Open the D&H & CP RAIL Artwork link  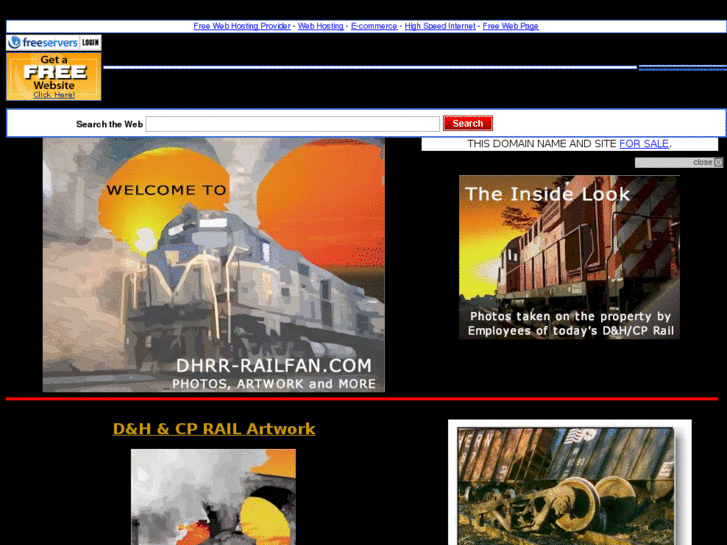(214, 429)
